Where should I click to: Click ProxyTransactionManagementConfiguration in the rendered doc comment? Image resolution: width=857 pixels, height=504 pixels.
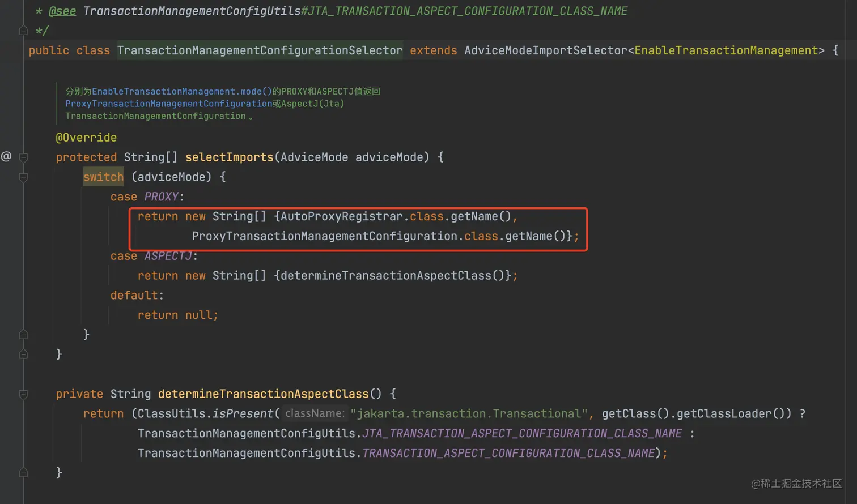168,104
